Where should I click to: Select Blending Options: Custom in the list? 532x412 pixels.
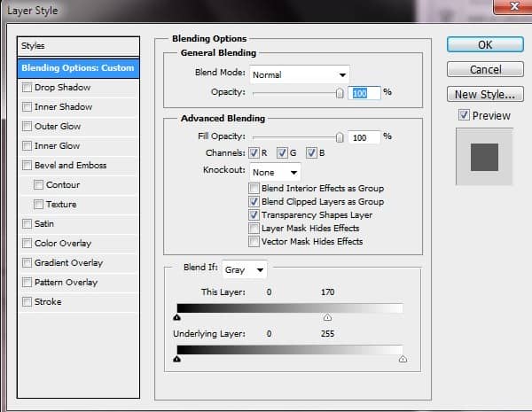[78, 68]
